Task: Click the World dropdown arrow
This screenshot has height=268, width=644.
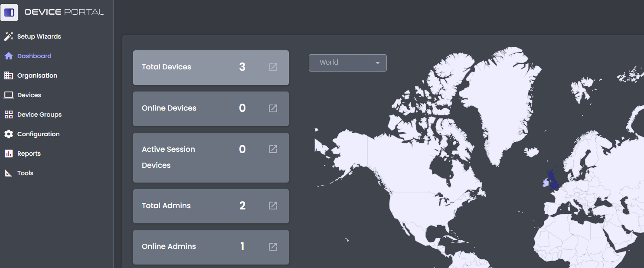Action: coord(377,63)
